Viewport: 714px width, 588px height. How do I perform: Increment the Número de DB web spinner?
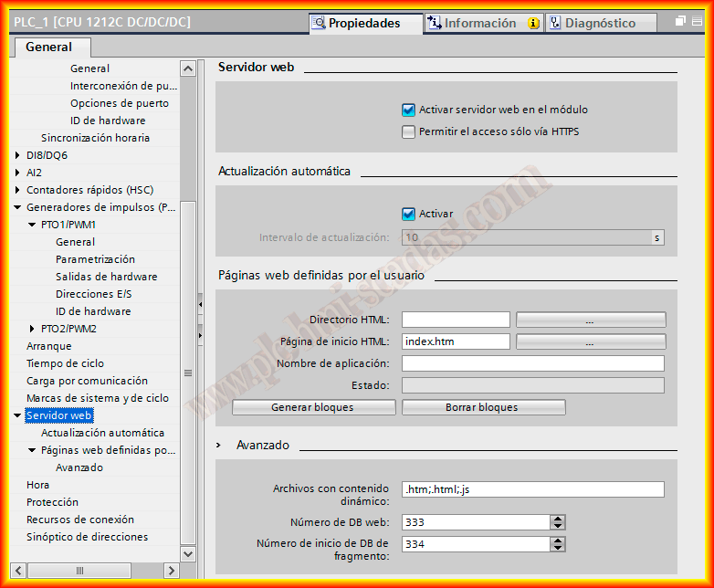click(557, 518)
